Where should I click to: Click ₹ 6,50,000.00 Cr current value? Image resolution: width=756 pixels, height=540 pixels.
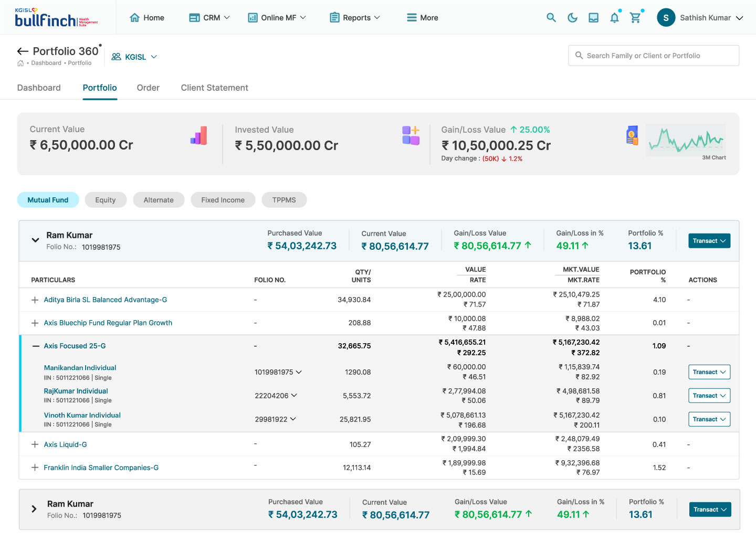click(81, 145)
